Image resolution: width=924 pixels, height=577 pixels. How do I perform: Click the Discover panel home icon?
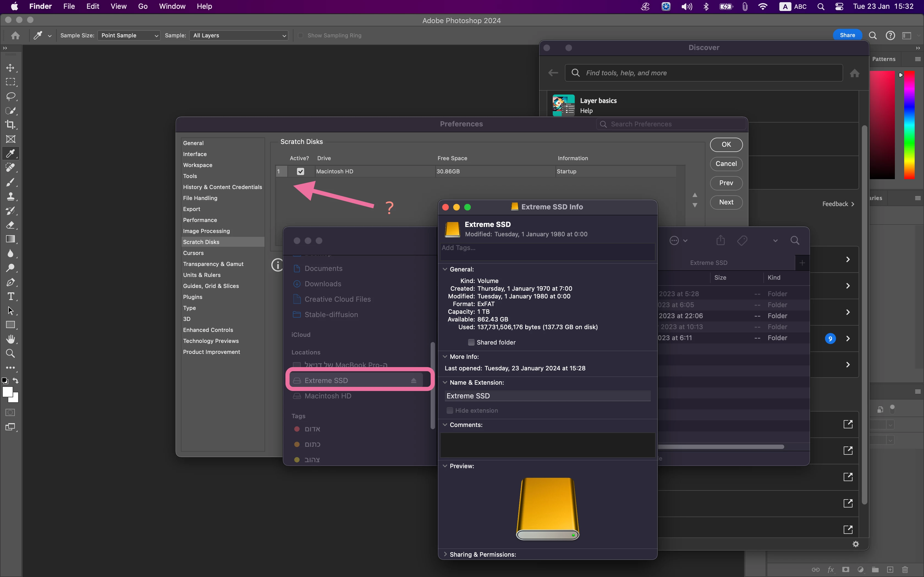(854, 73)
